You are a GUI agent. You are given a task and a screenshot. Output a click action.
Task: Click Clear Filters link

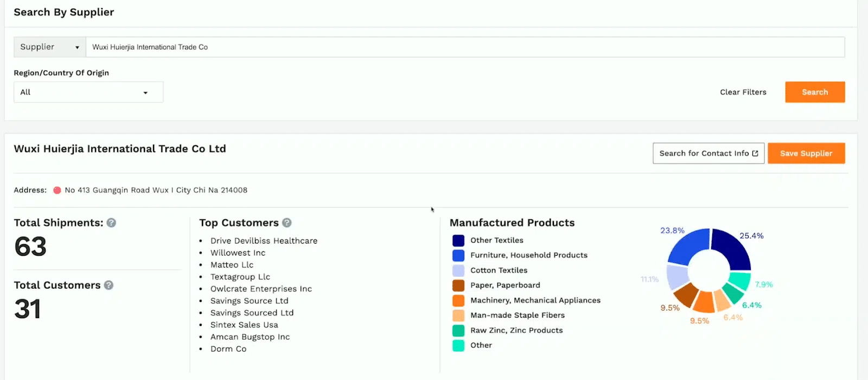(x=743, y=92)
